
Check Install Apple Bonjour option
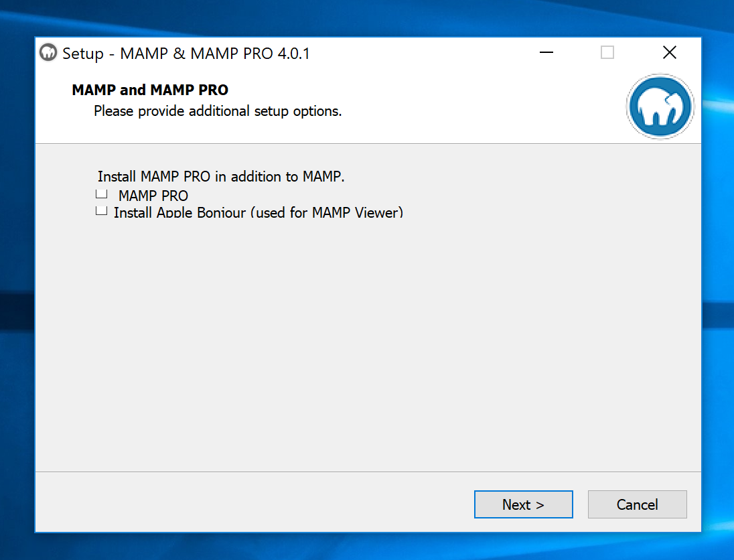click(x=101, y=210)
